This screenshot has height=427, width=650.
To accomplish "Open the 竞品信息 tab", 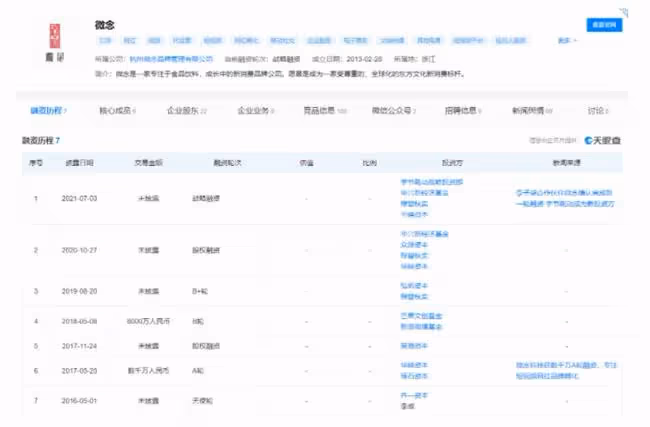I will 325,110.
